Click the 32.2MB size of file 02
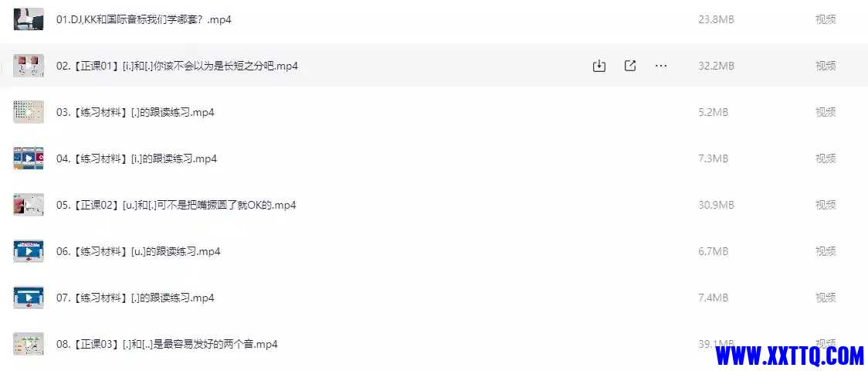Viewport: 868px width, 371px height. [716, 66]
